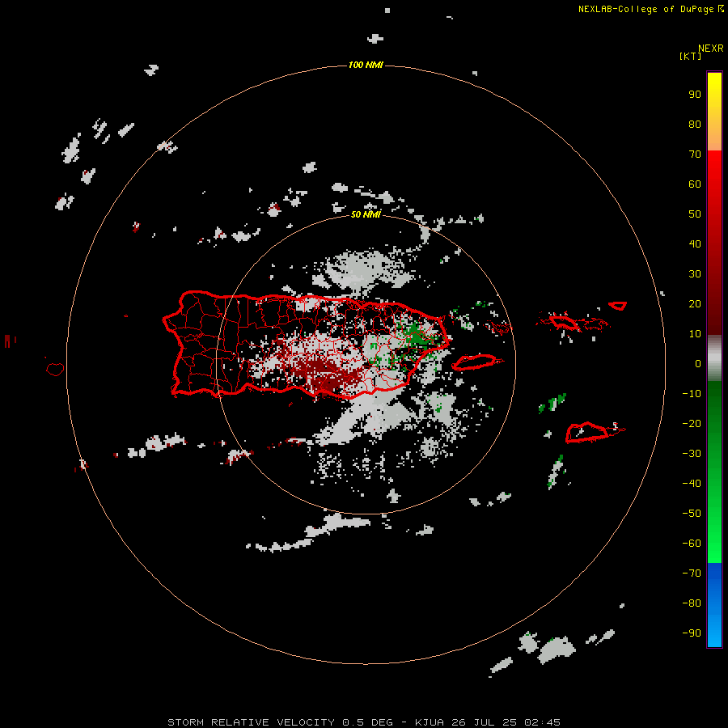Click the -10 value on the velocity scale
728x728 pixels.
click(x=692, y=394)
